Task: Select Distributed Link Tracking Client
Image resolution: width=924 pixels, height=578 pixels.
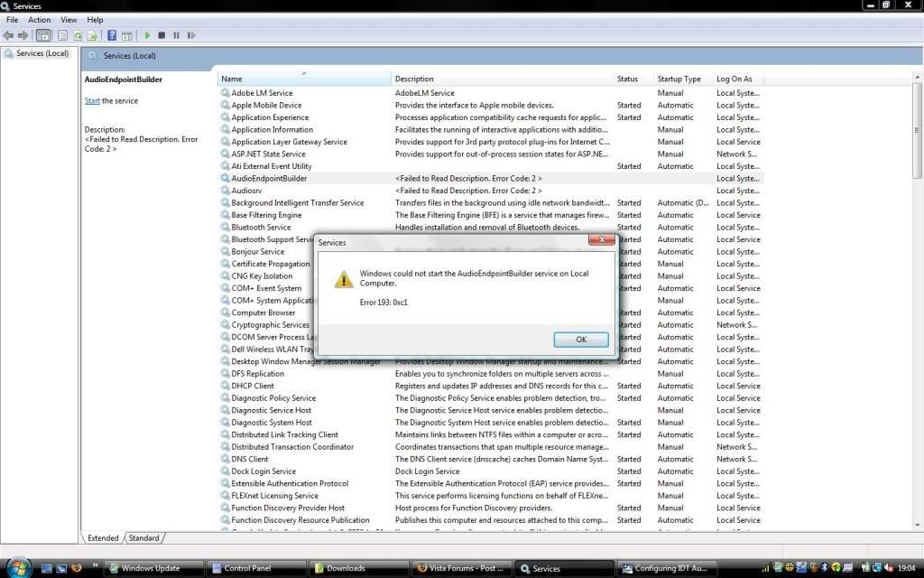Action: click(x=284, y=434)
